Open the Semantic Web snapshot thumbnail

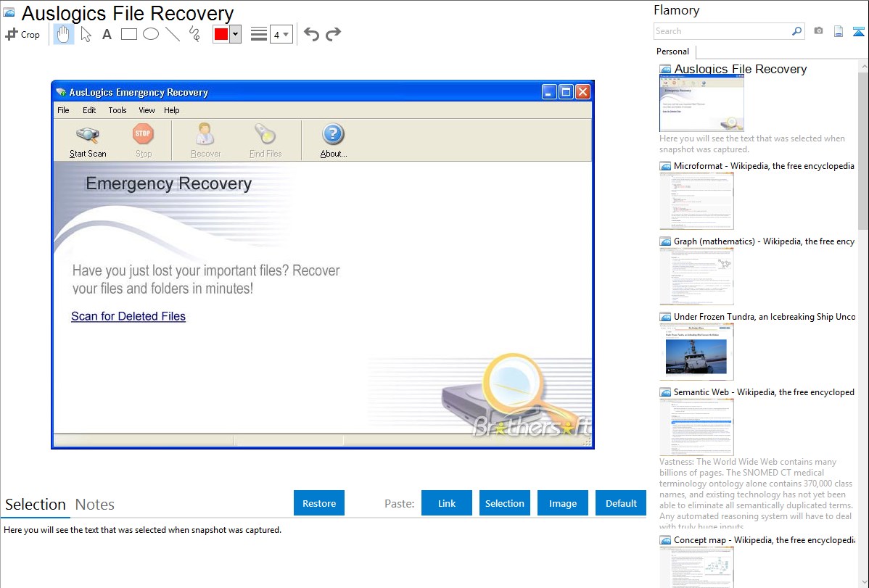click(696, 427)
